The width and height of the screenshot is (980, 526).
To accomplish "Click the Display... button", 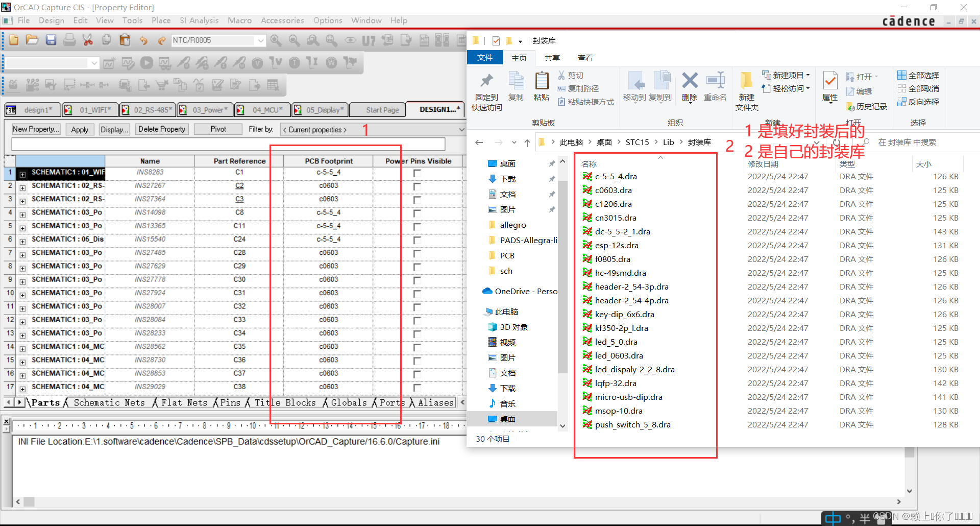I will pyautogui.click(x=114, y=129).
